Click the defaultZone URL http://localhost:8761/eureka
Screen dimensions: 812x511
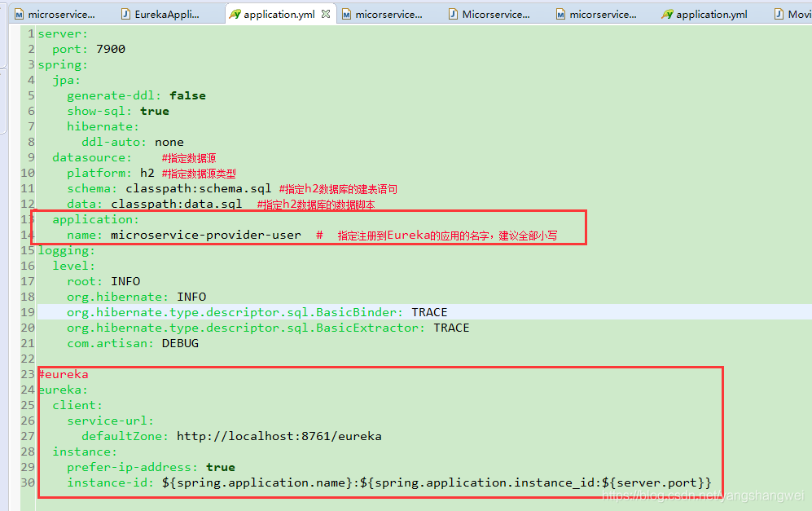click(x=279, y=436)
